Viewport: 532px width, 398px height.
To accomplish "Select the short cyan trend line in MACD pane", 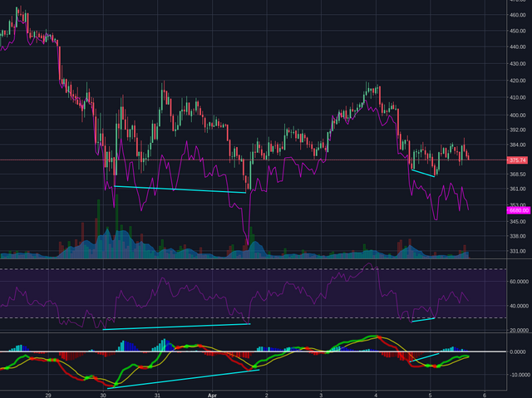I will pos(424,357).
